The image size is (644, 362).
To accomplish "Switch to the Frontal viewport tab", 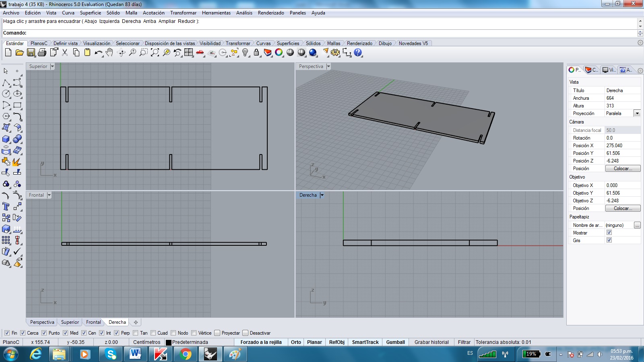I will (x=93, y=322).
